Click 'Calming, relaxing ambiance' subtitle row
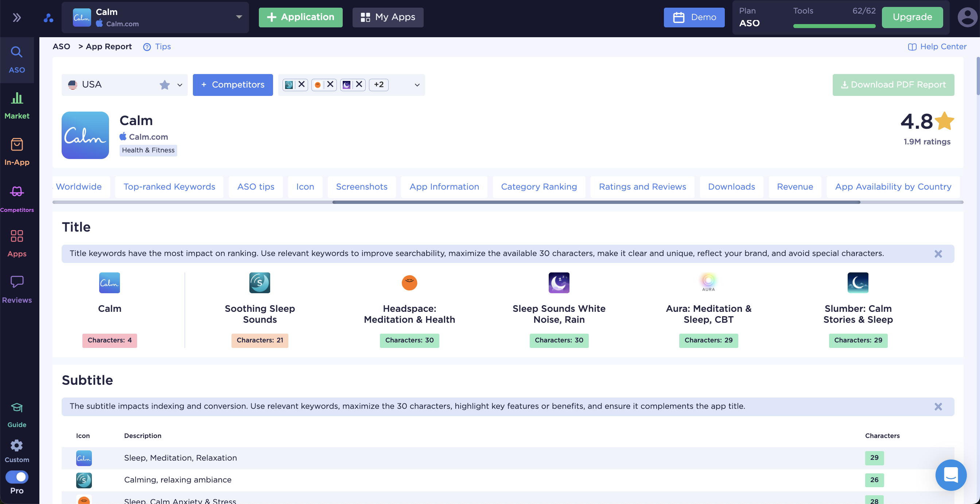 coord(508,480)
